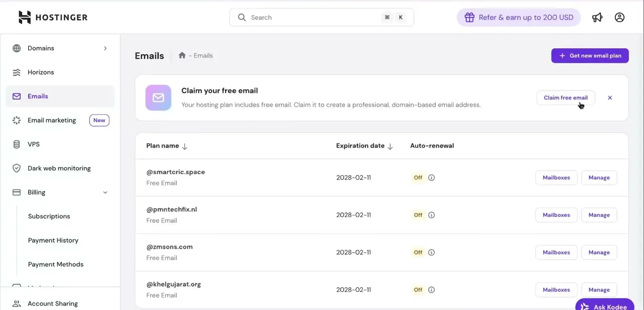Expand the Domains sidebar chevron
The width and height of the screenshot is (644, 310).
(105, 48)
